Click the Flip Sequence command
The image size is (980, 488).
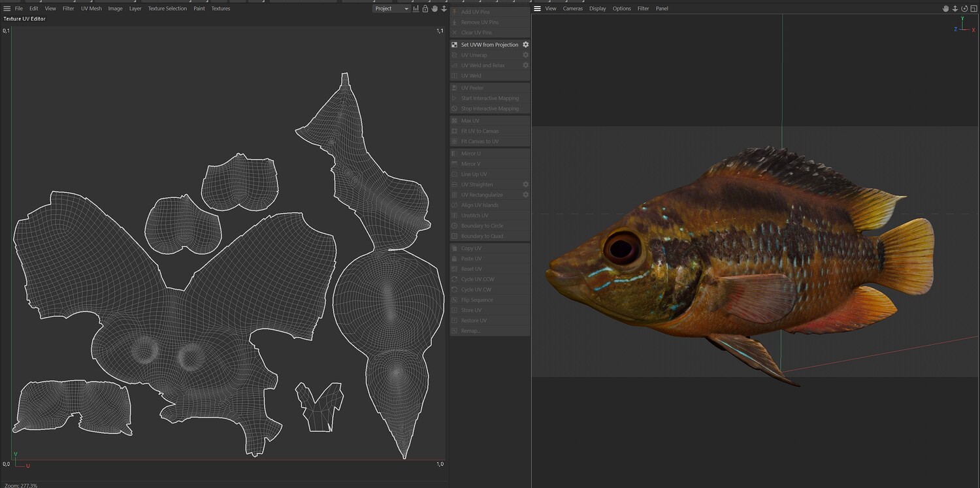pyautogui.click(x=490, y=300)
